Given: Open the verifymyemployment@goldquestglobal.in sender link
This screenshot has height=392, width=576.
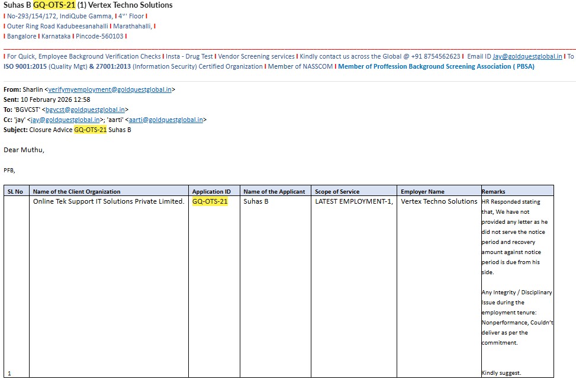Looking at the screenshot, I should point(110,89).
